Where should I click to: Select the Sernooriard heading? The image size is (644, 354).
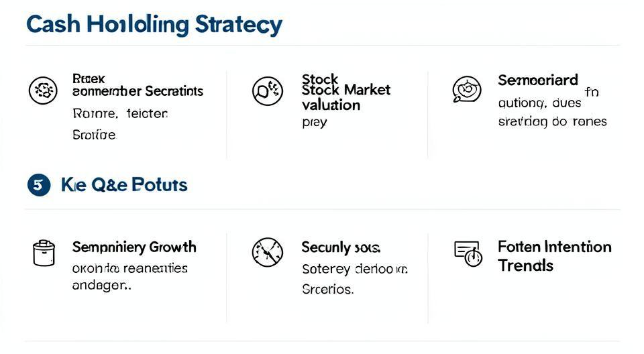(537, 80)
